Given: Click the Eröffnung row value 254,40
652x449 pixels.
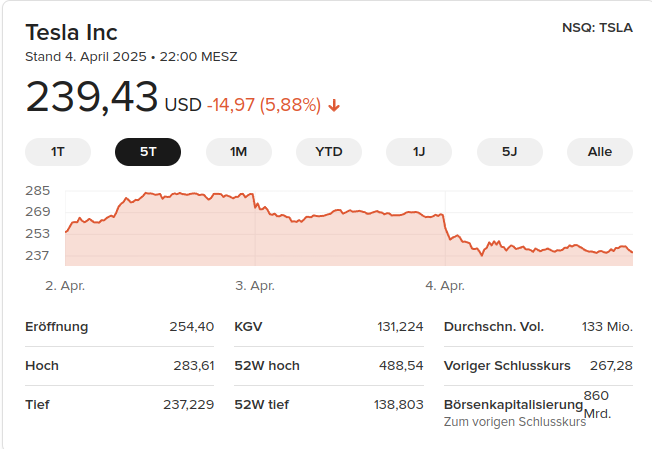Looking at the screenshot, I should tap(192, 327).
